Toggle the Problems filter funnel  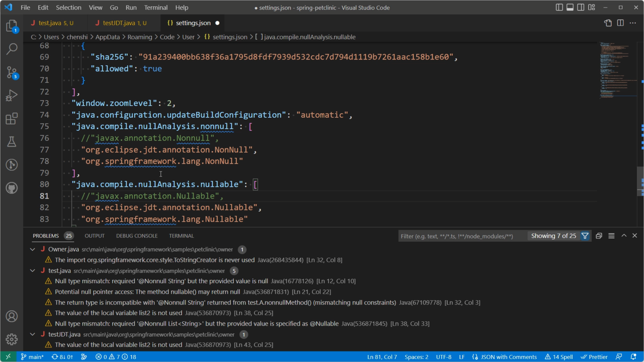click(x=585, y=236)
